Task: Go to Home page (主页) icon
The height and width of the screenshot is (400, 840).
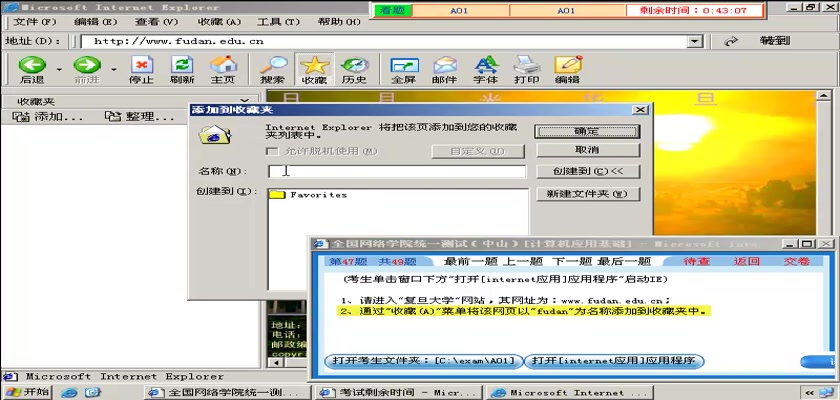Action: [x=223, y=70]
